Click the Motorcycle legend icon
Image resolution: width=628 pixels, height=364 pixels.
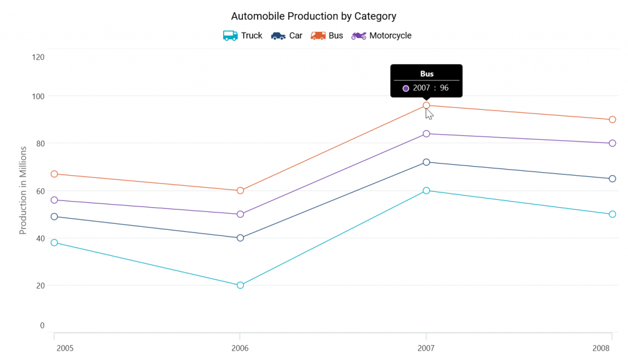[x=359, y=36]
